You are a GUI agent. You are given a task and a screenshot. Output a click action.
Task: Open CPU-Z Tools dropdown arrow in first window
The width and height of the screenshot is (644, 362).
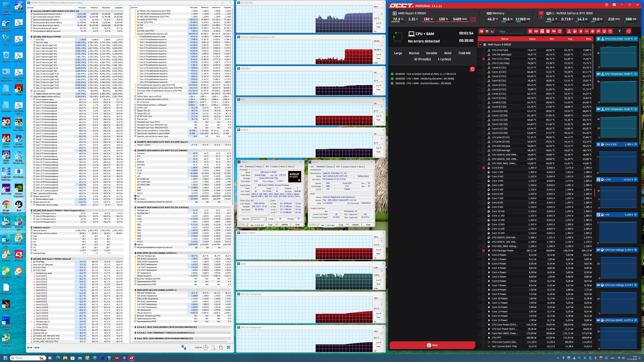coord(276,225)
